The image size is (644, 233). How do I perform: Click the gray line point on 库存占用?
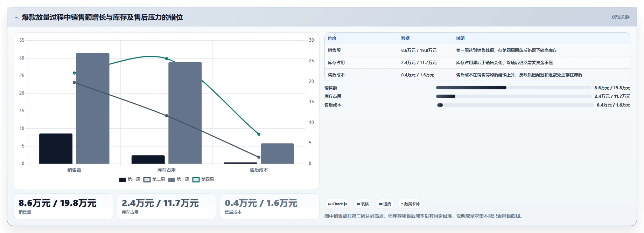pos(167,116)
